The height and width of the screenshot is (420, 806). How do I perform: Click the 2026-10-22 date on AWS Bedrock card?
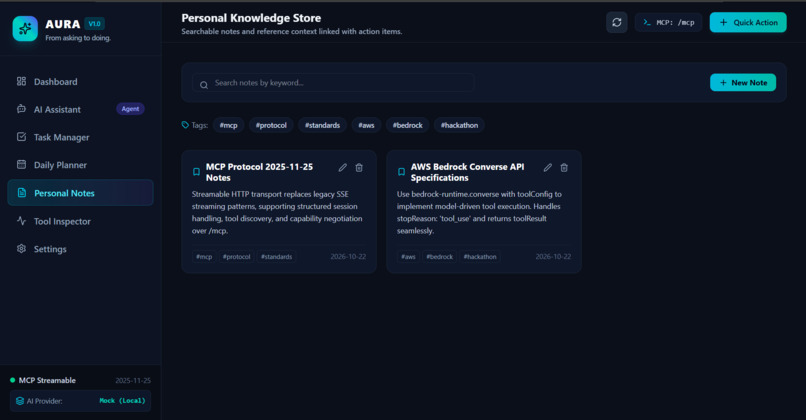553,257
